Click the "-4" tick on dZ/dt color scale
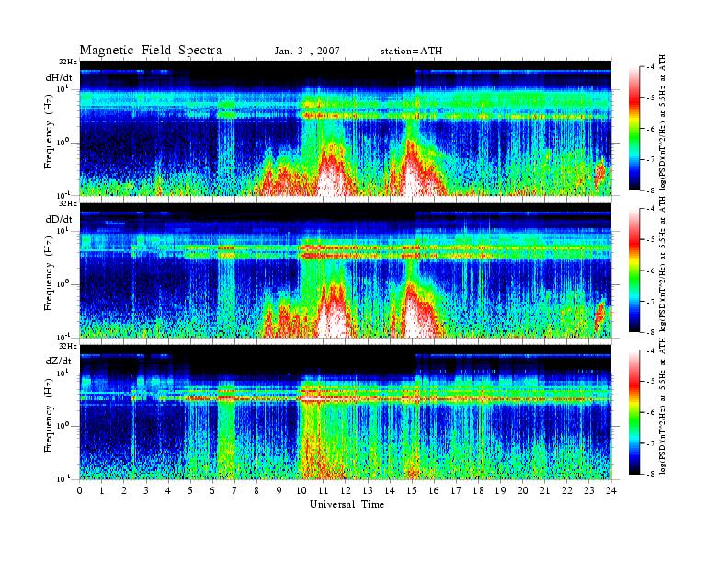Image resolution: width=728 pixels, height=563 pixels. 652,350
